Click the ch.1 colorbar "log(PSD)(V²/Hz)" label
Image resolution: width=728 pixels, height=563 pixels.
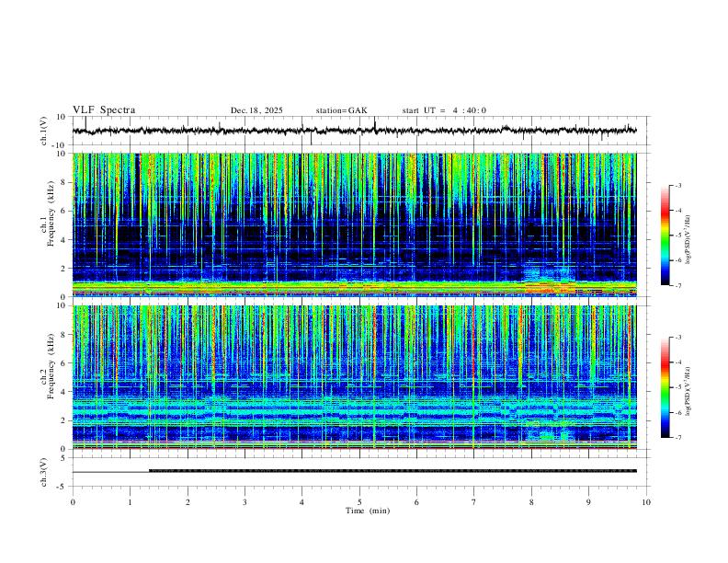point(688,240)
